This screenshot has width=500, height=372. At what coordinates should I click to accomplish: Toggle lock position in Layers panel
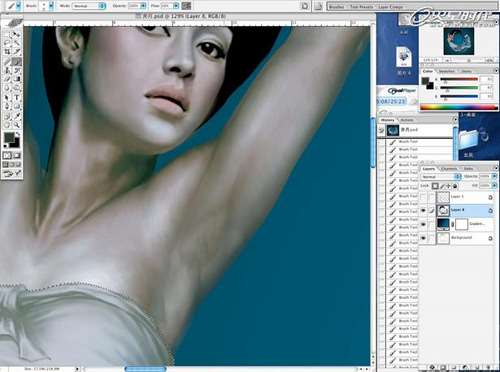point(448,186)
